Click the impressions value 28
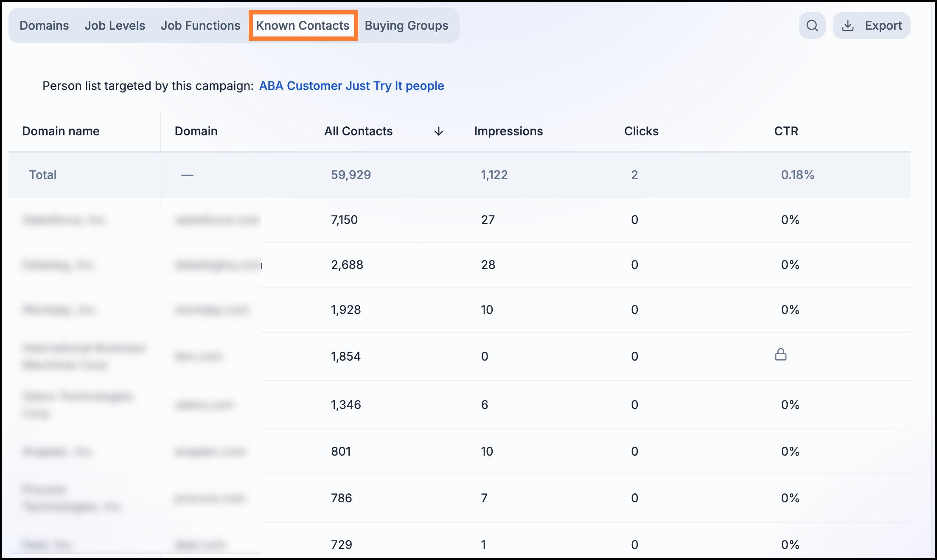Screen dimensions: 937x560 click(x=488, y=265)
